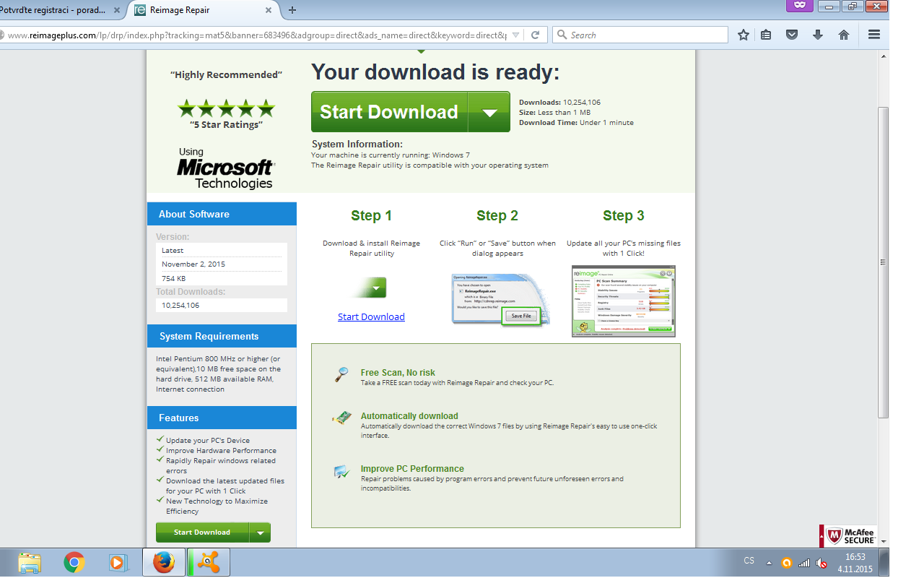Open Avast from the taskbar
Image resolution: width=924 pixels, height=578 pixels.
[209, 562]
